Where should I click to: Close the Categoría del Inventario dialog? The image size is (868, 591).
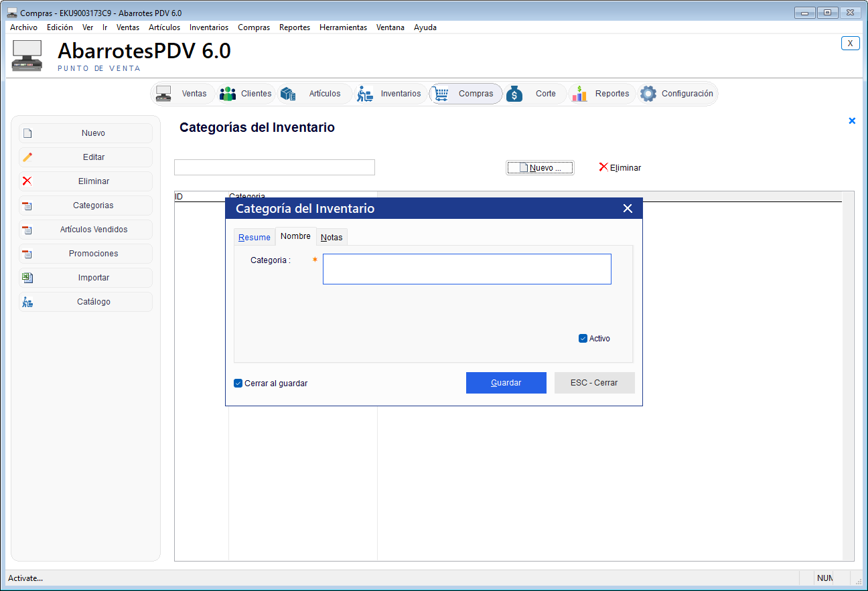(628, 209)
